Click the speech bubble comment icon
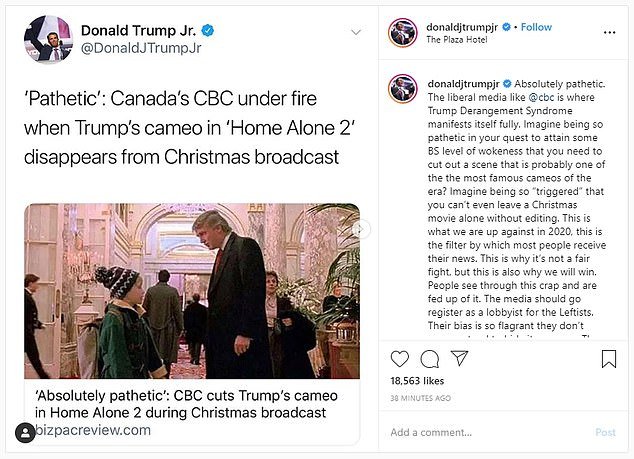Viewport: 634px width, 459px height. pos(430,358)
